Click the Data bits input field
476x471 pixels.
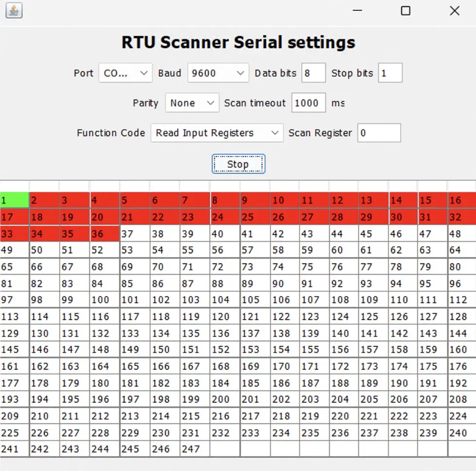pyautogui.click(x=313, y=73)
